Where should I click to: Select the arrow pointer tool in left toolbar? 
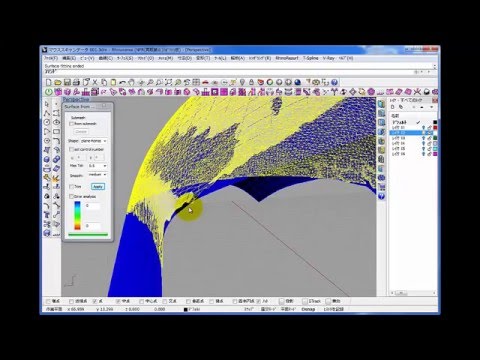pos(47,104)
